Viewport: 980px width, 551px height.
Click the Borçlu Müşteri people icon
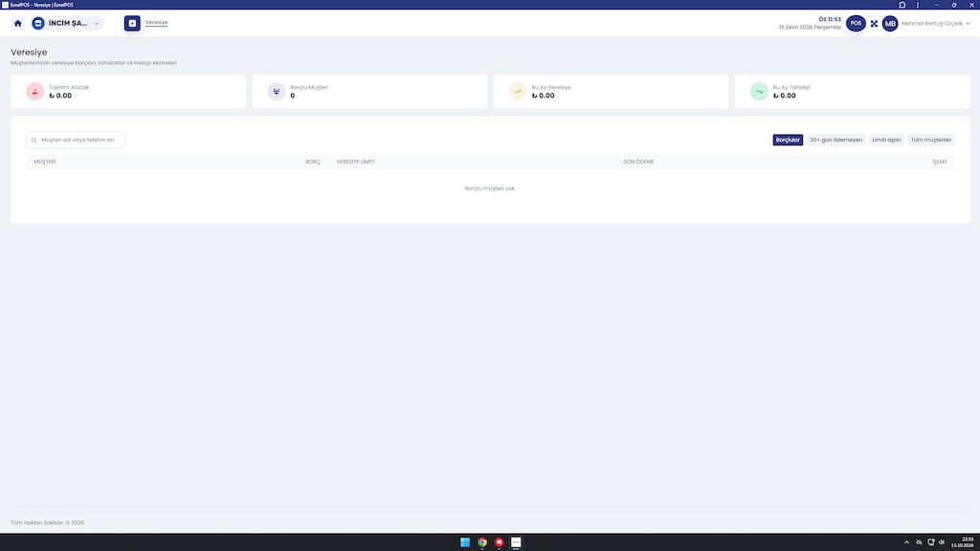(277, 91)
